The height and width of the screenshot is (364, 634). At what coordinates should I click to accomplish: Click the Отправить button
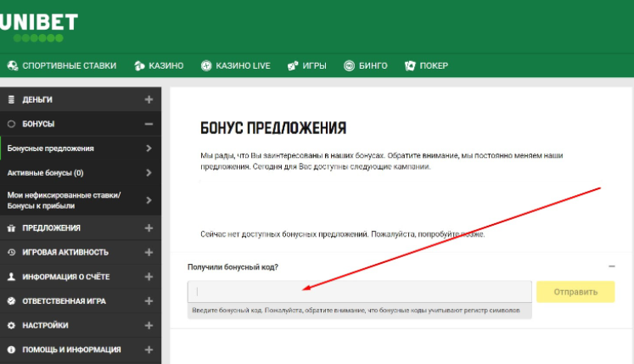[575, 292]
